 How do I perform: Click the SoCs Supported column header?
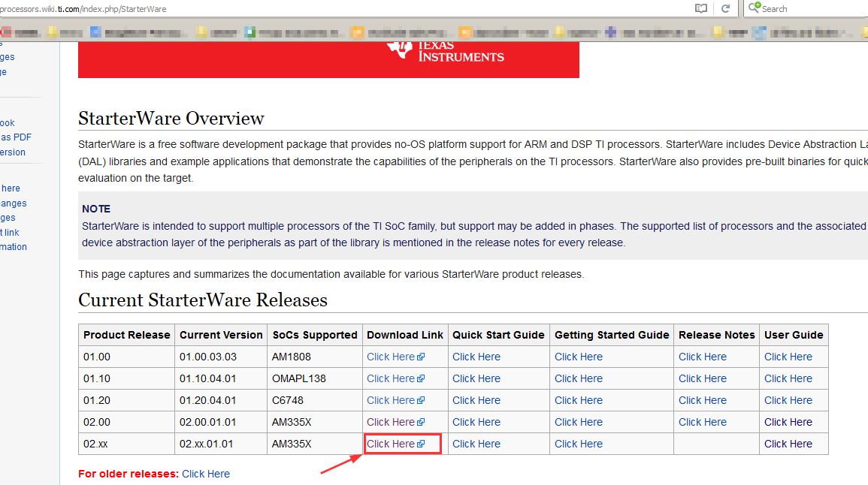click(315, 335)
